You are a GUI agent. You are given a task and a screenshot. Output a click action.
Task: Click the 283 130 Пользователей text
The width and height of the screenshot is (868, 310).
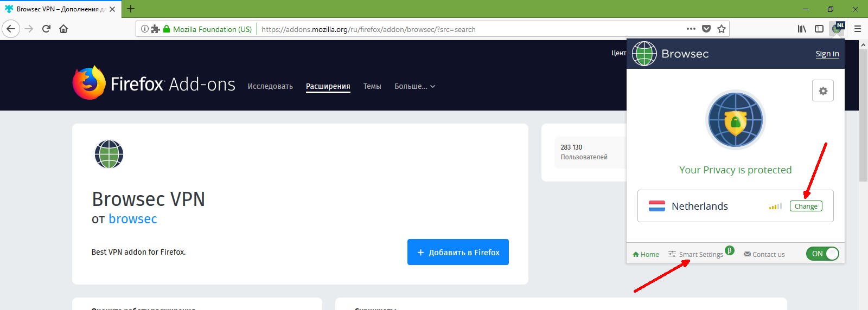584,152
